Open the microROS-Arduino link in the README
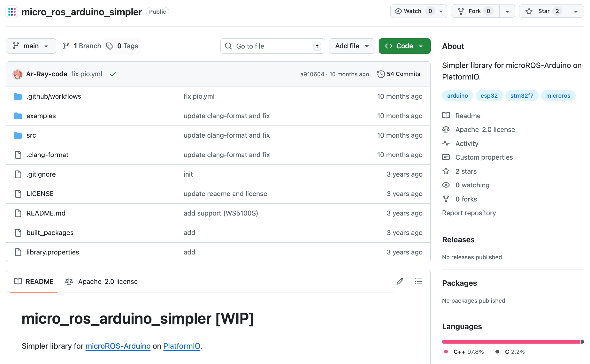The height and width of the screenshot is (364, 590). 118,346
